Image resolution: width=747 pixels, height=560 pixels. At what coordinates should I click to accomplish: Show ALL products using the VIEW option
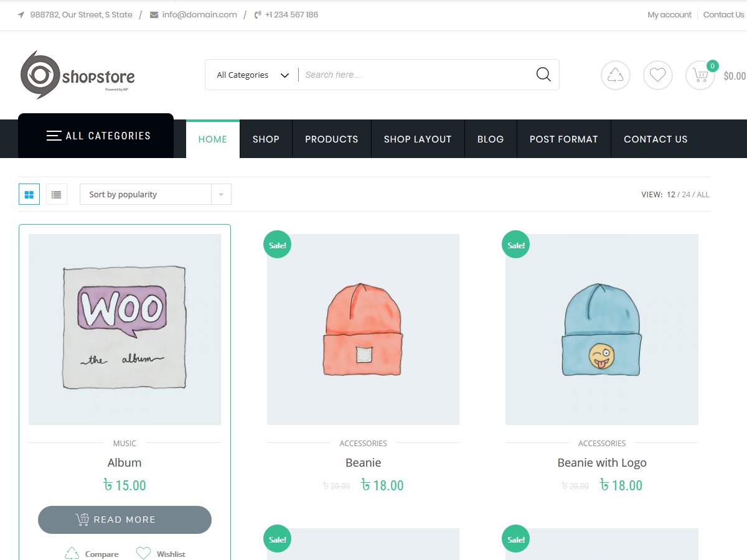[x=704, y=194]
